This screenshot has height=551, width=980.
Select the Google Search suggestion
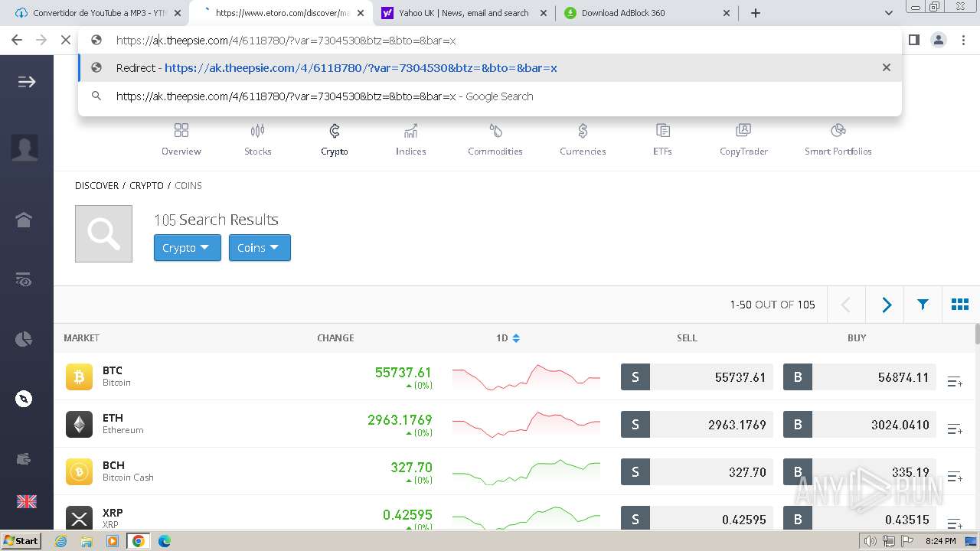pyautogui.click(x=490, y=96)
